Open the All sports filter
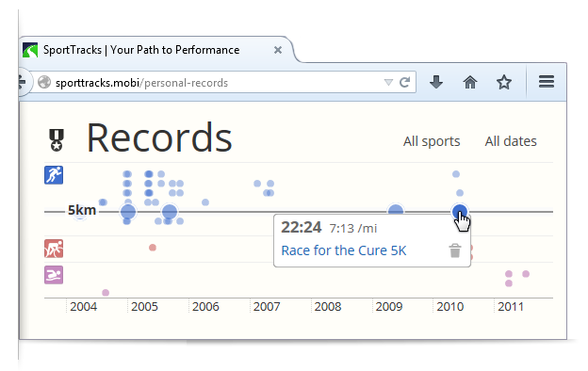Viewport: 588px width, 371px height. coord(432,141)
